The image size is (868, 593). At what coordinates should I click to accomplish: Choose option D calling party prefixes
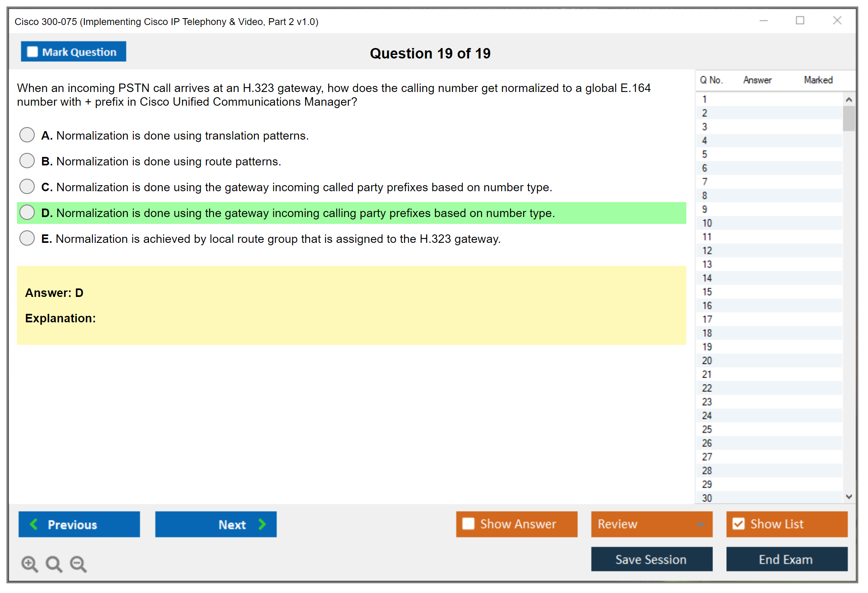click(27, 213)
